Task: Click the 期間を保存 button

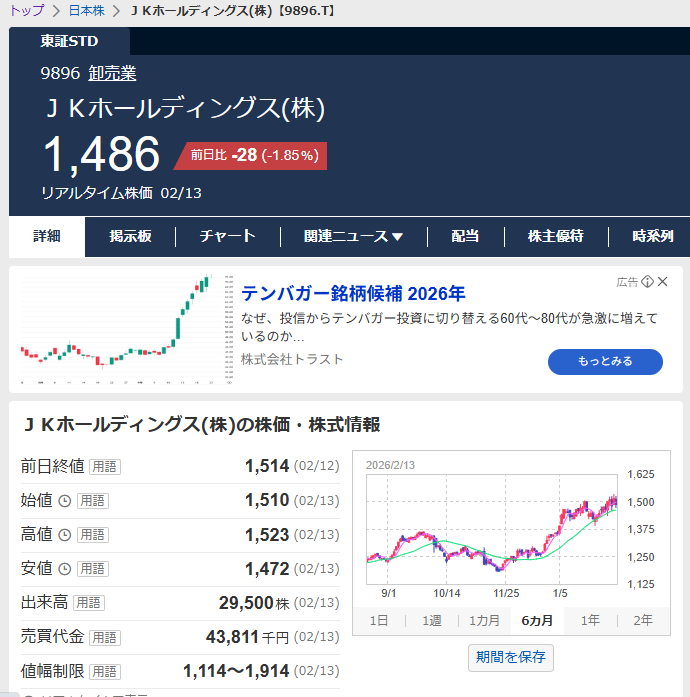Action: click(x=510, y=657)
